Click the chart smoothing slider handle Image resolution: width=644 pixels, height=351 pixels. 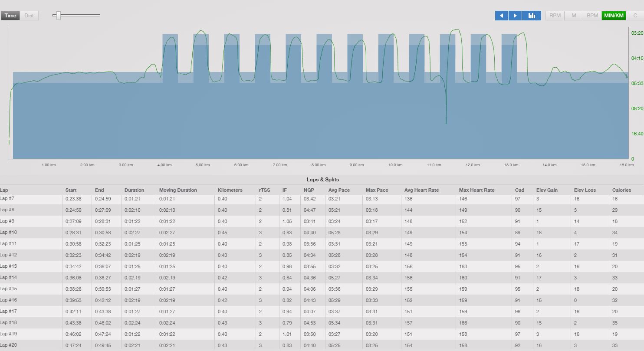click(x=58, y=16)
